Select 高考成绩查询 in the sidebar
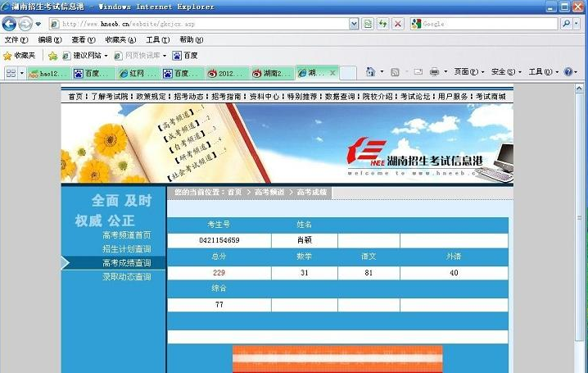Viewport: 588px width, 373px height. click(127, 263)
